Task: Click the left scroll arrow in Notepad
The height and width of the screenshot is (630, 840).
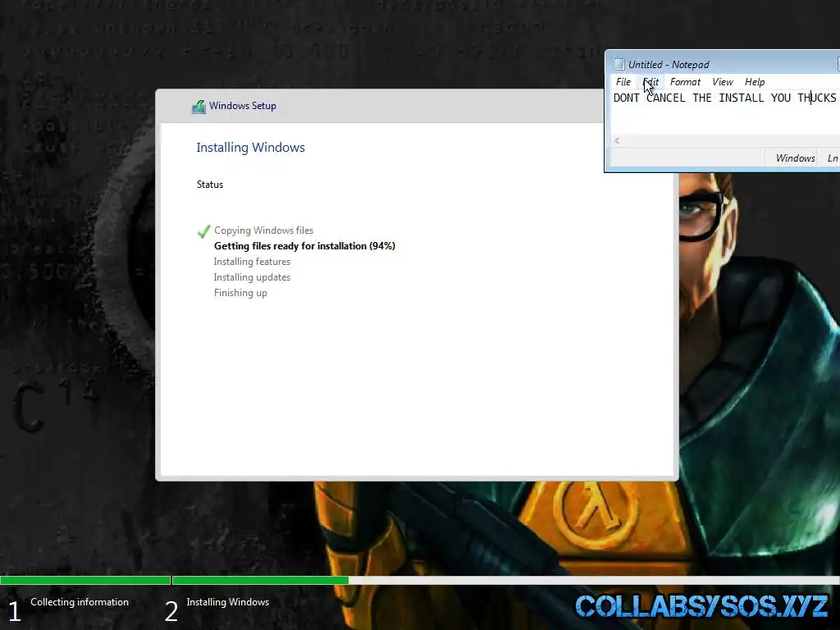Action: [617, 141]
